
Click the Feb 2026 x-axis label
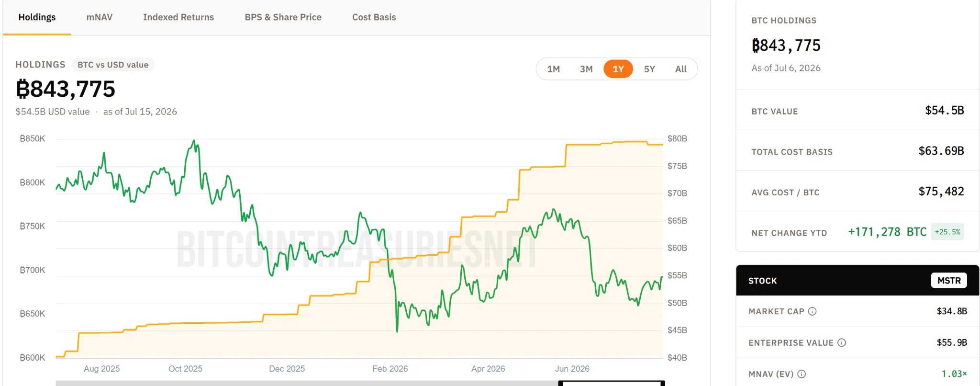(x=390, y=369)
